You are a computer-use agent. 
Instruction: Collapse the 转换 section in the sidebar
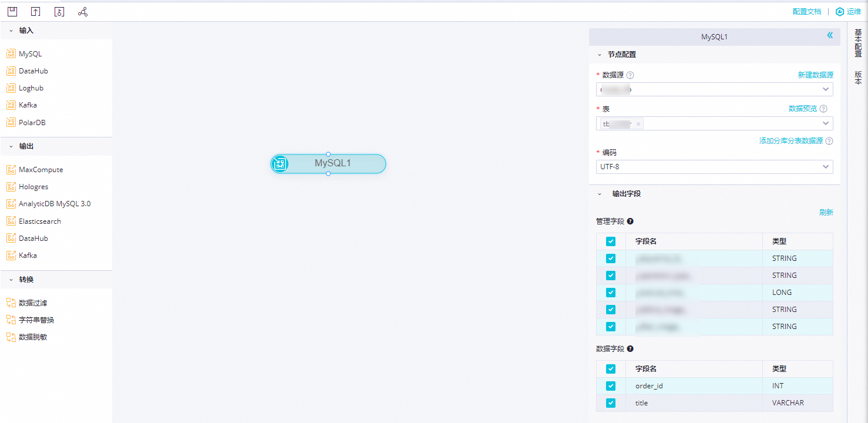click(11, 280)
